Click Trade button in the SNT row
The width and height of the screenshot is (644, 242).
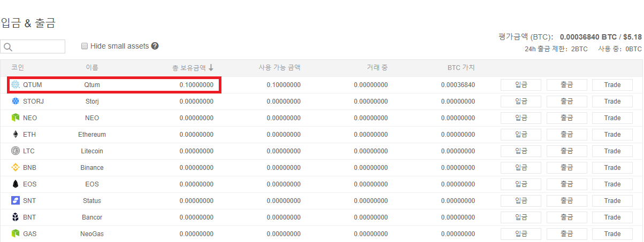pos(612,201)
